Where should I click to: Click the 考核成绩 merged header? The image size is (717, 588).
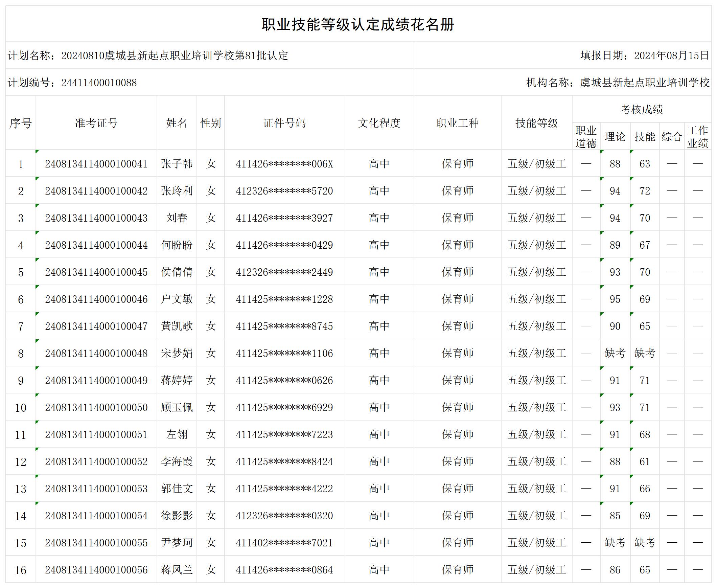(x=641, y=109)
